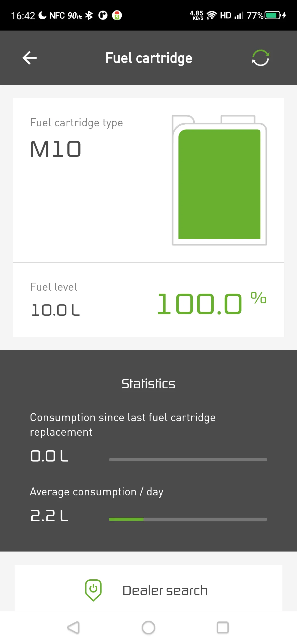Image resolution: width=297 pixels, height=644 pixels.
Task: Open Dealer search
Action: click(x=165, y=590)
